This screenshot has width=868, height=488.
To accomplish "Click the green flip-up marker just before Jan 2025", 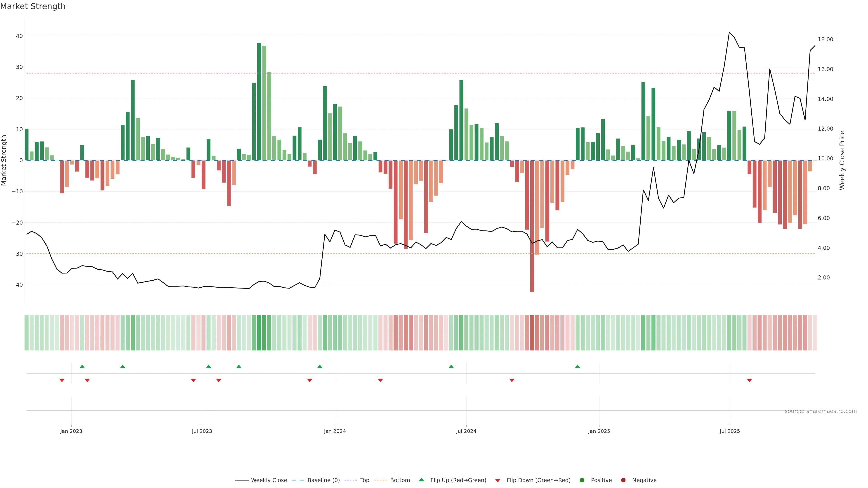I will click(x=578, y=366).
